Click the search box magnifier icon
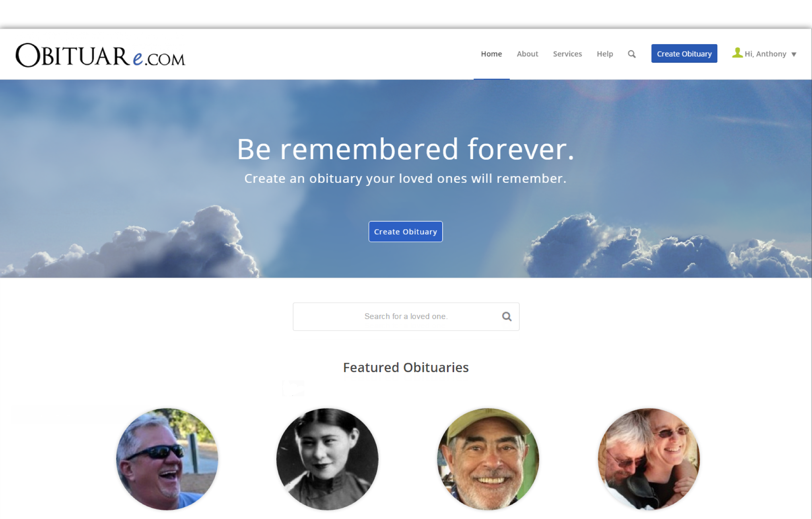This screenshot has height=519, width=812. coord(507,316)
